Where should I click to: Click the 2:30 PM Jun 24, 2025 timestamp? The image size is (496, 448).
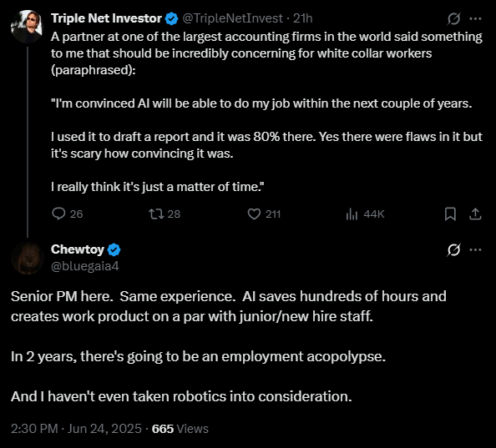tap(76, 429)
